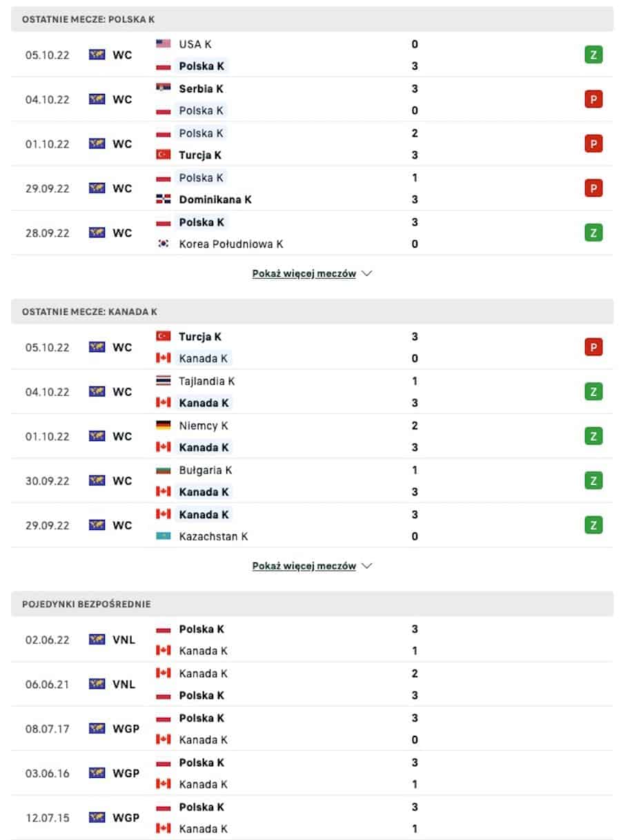
Task: Click the German flag beside Niemcy K
Action: point(164,425)
